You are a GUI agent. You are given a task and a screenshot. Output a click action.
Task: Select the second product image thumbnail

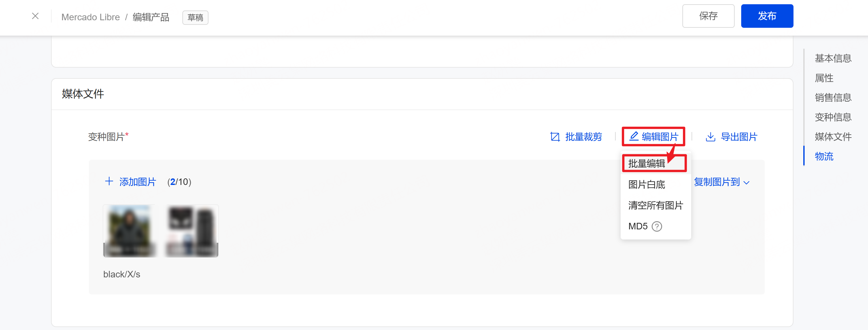point(192,231)
